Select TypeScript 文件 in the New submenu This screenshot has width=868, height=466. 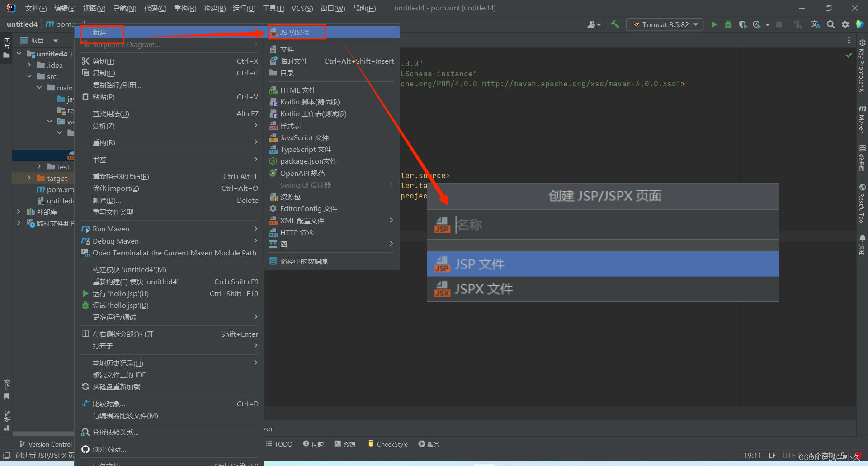(331, 149)
